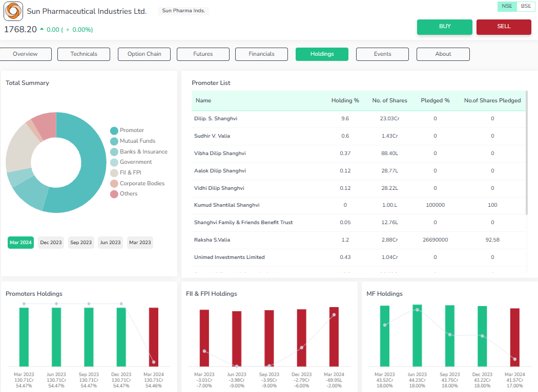This screenshot has width=538, height=392.
Task: Click the Sun Pharmaceutical Industries Ltd. title
Action: click(x=87, y=11)
